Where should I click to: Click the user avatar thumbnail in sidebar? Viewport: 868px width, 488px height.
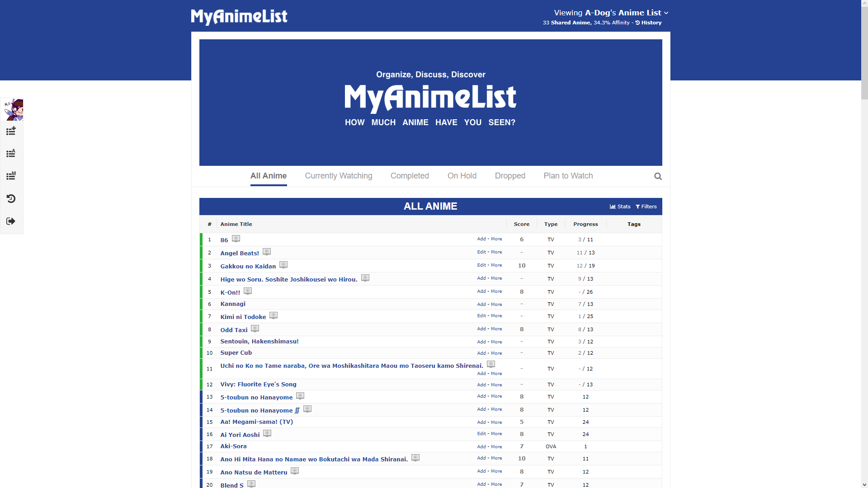(13, 110)
